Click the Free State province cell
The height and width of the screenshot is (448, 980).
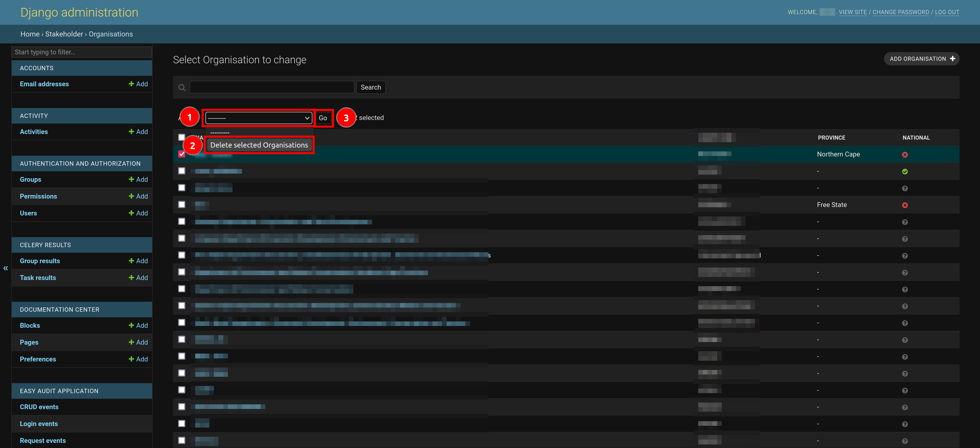832,205
